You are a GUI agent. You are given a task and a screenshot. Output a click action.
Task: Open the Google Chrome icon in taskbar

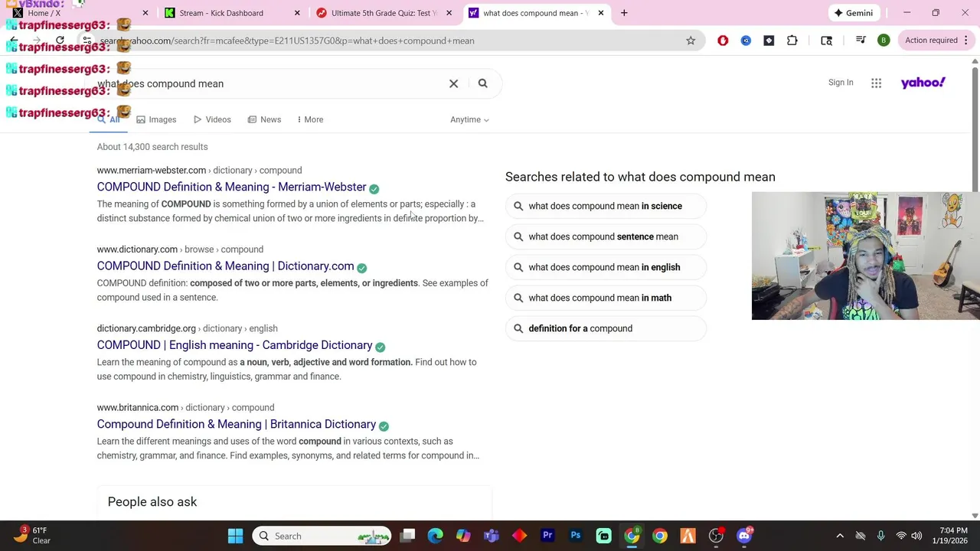(x=660, y=536)
